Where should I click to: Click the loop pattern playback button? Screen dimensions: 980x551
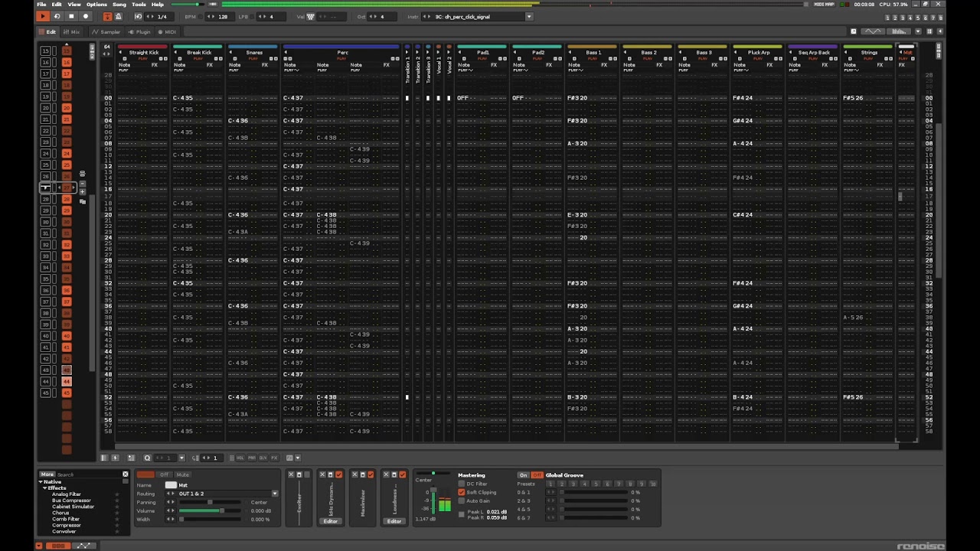coord(57,16)
